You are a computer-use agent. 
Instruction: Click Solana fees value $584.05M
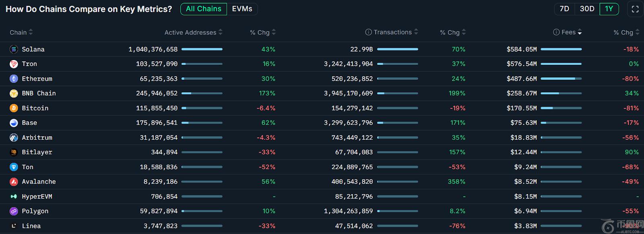pyautogui.click(x=522, y=49)
